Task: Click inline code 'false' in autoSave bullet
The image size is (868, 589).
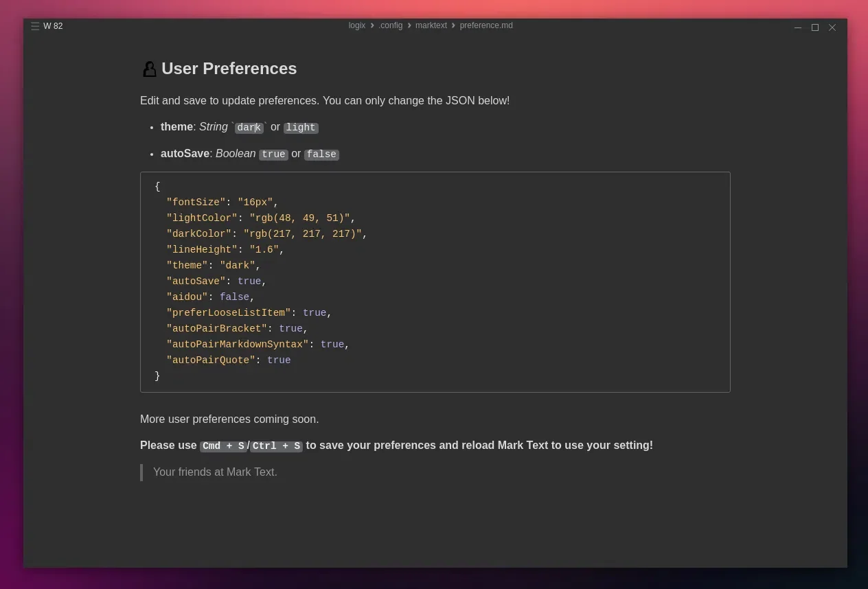Action: [321, 154]
